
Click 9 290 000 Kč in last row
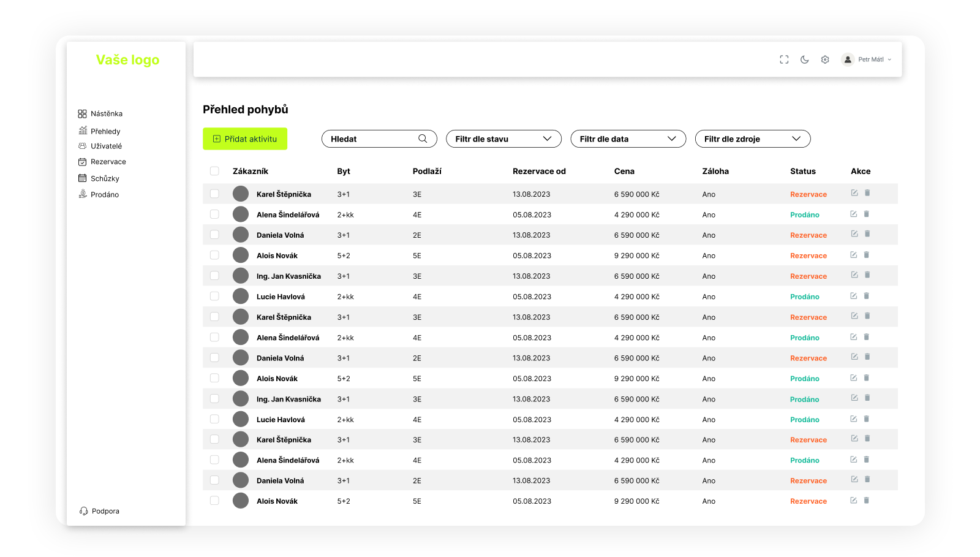click(637, 501)
